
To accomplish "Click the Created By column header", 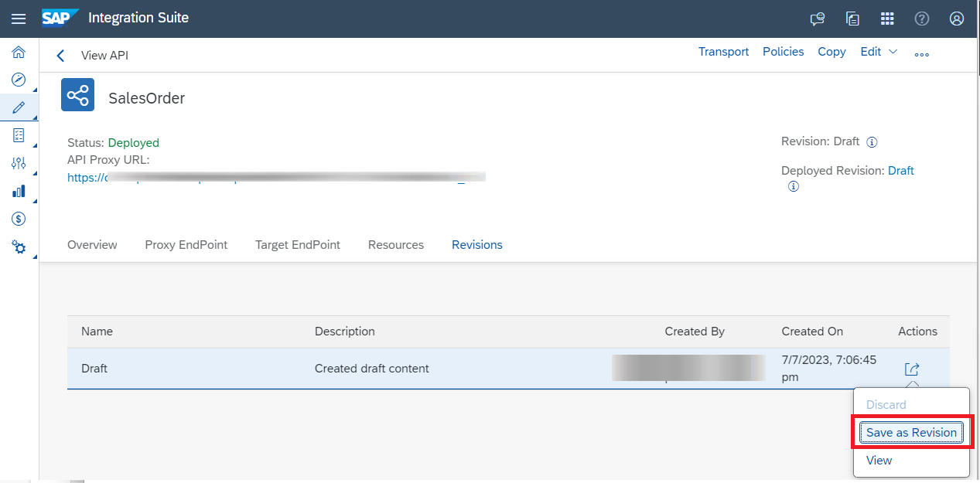I will 695,332.
